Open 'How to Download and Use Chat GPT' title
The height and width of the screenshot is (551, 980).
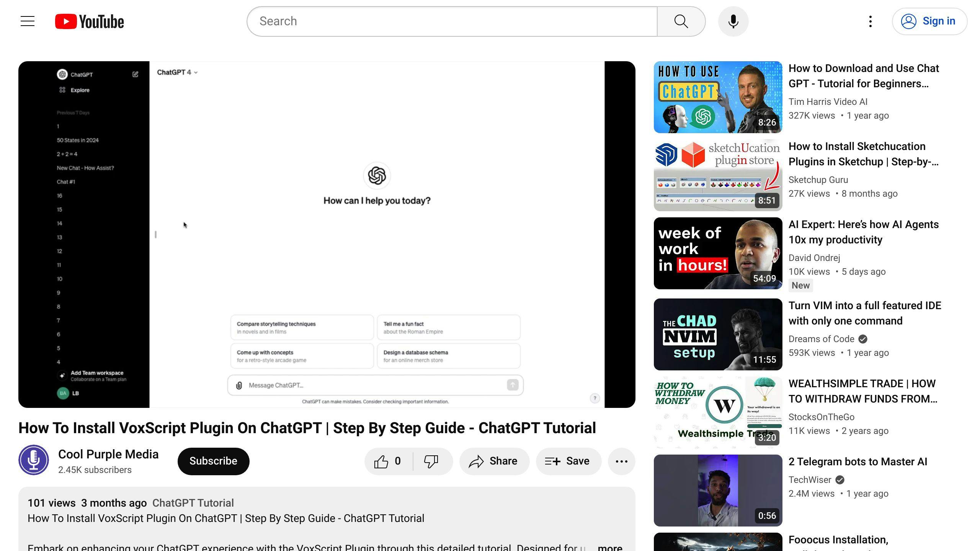click(864, 76)
